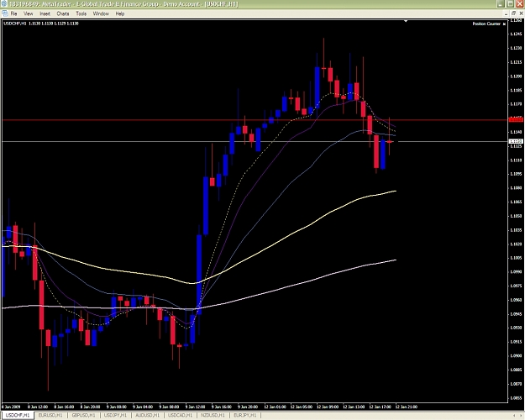Image resolution: width=525 pixels, height=420 pixels.
Task: Click the white current bid price label
Action: click(x=515, y=142)
